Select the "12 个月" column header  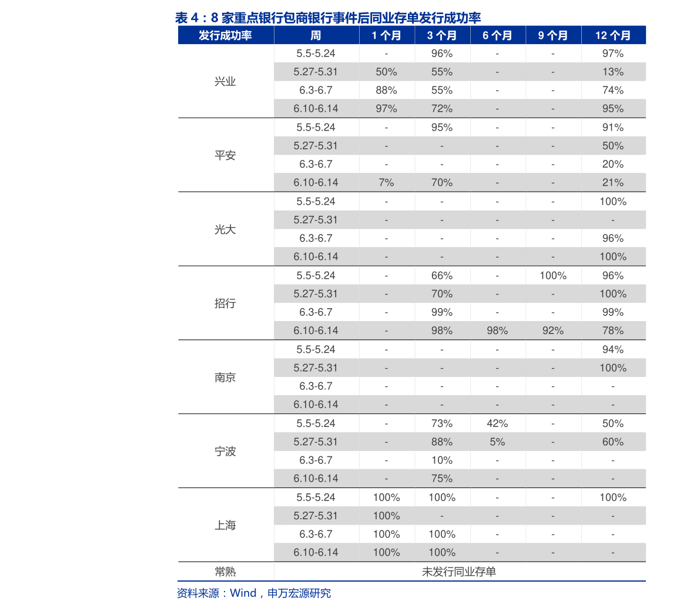click(613, 35)
